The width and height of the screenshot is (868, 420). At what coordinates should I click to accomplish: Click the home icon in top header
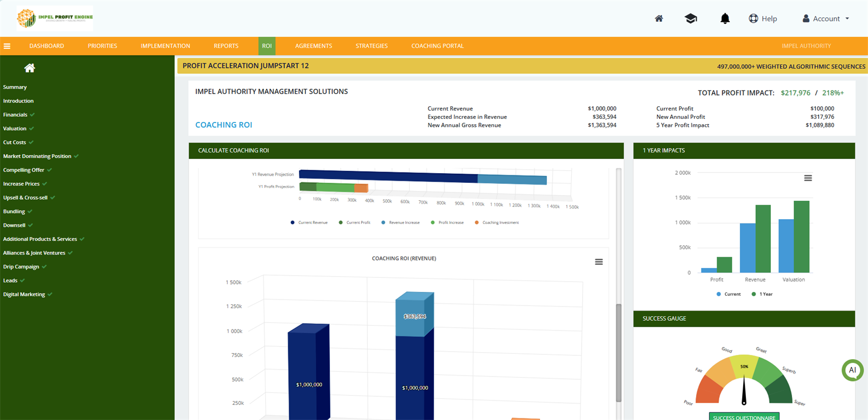tap(659, 18)
